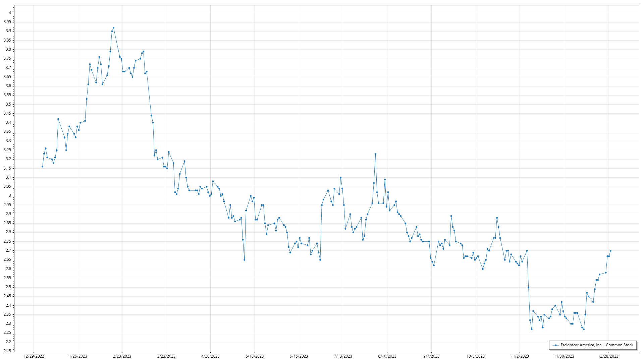
Task: Select the 12/29/2022 x-axis date label
Action: 34,356
